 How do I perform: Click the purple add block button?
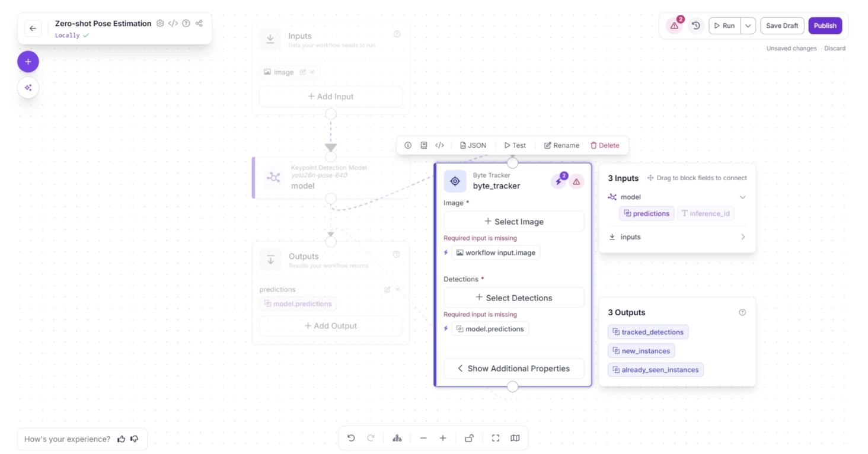click(x=28, y=62)
